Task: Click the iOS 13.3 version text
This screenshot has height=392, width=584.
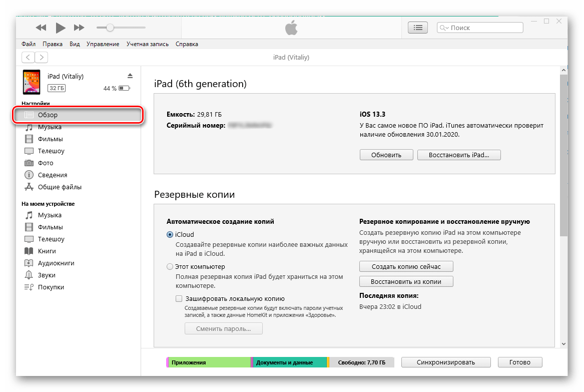Action: [372, 114]
